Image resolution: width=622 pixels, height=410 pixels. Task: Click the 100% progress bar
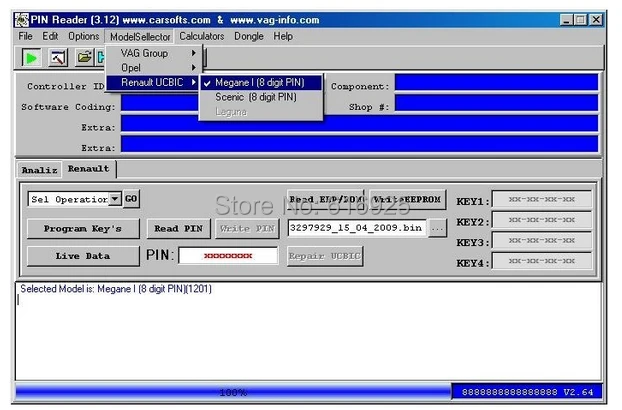tap(233, 393)
